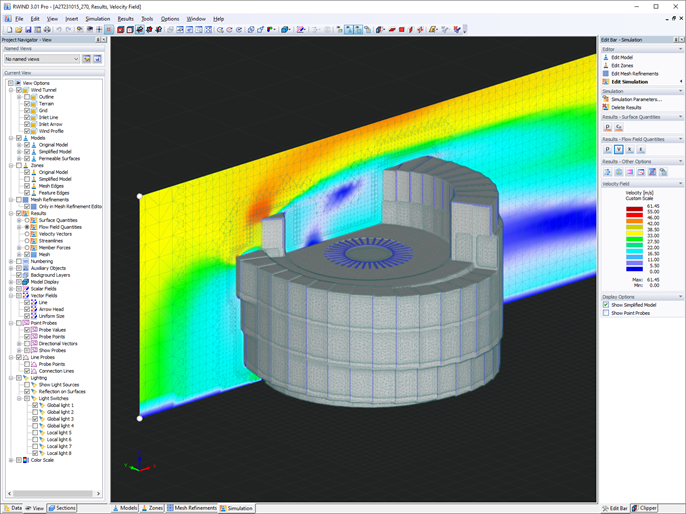The image size is (686, 514).
Task: Select the epsilon flow field icon
Action: pyautogui.click(x=641, y=150)
